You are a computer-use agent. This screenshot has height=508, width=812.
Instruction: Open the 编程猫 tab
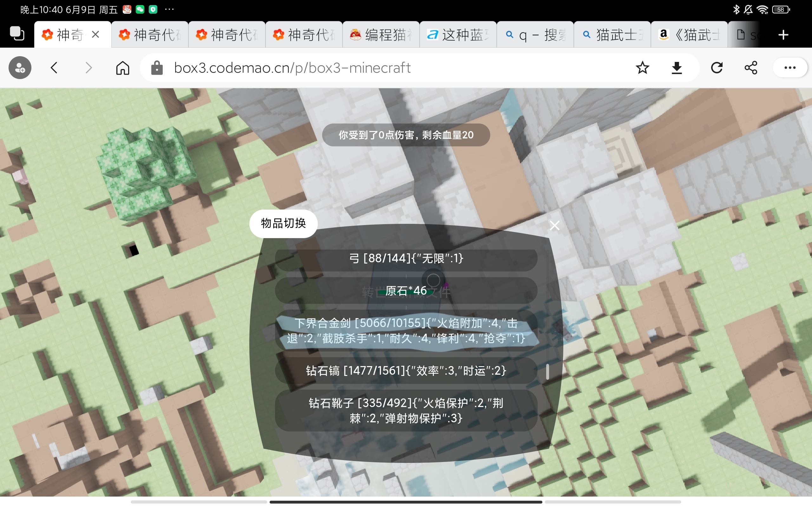(381, 35)
